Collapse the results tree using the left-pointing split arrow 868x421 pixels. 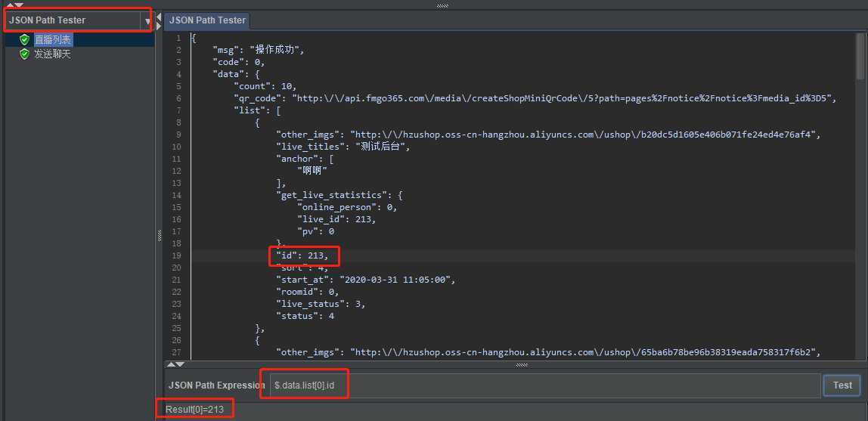159,17
